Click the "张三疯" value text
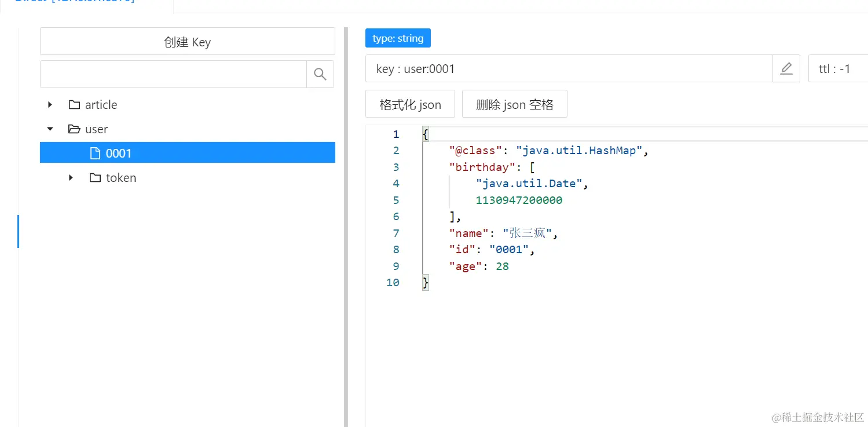The image size is (868, 427). click(527, 233)
